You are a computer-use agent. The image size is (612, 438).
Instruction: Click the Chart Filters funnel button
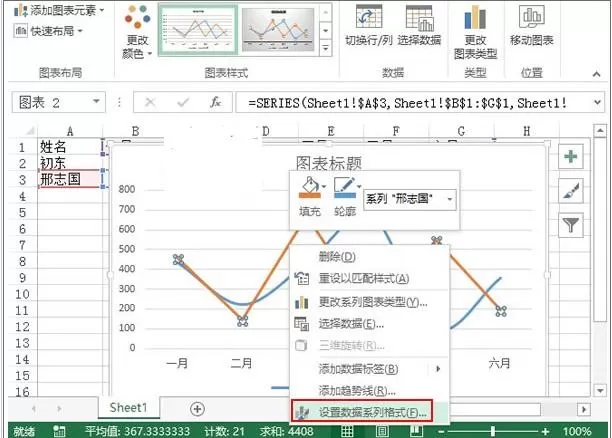(x=571, y=225)
